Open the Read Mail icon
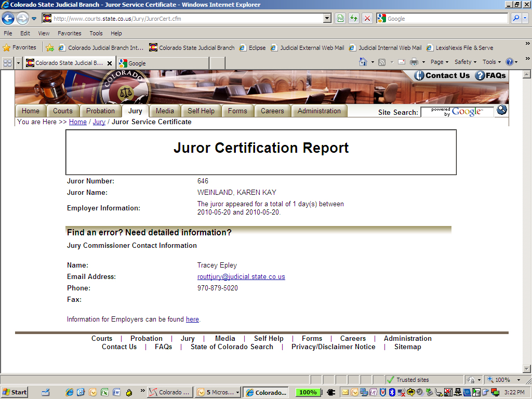 pyautogui.click(x=401, y=62)
